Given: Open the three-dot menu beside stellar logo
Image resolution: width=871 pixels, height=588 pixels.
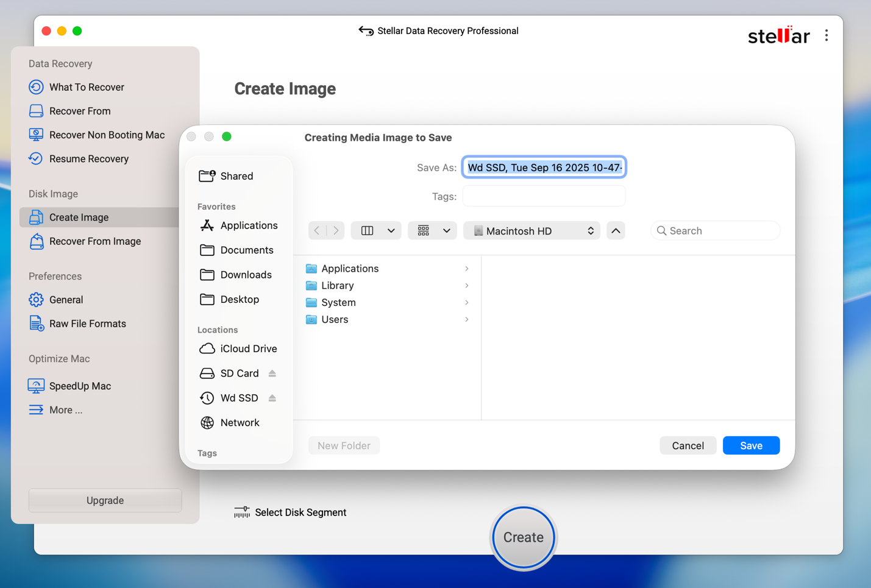Looking at the screenshot, I should point(826,36).
